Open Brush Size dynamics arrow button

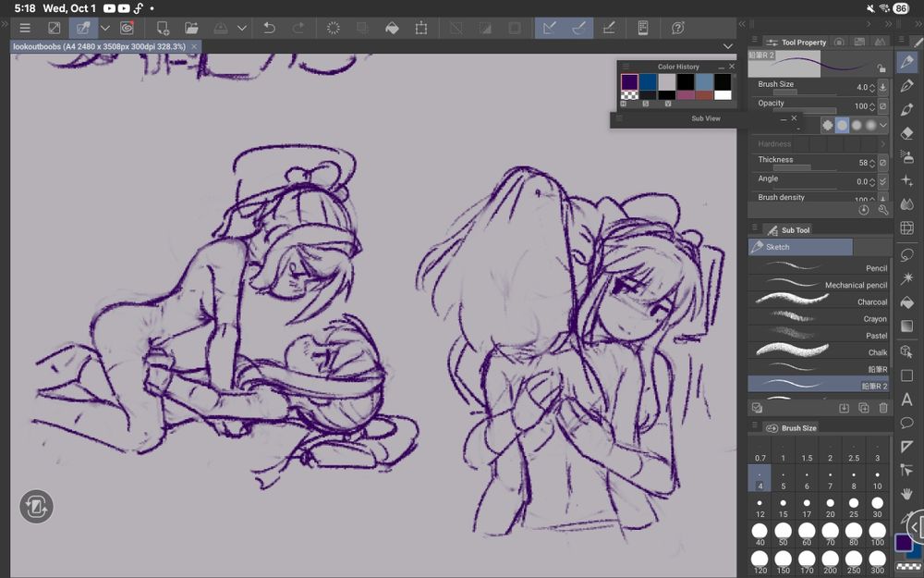coord(882,87)
